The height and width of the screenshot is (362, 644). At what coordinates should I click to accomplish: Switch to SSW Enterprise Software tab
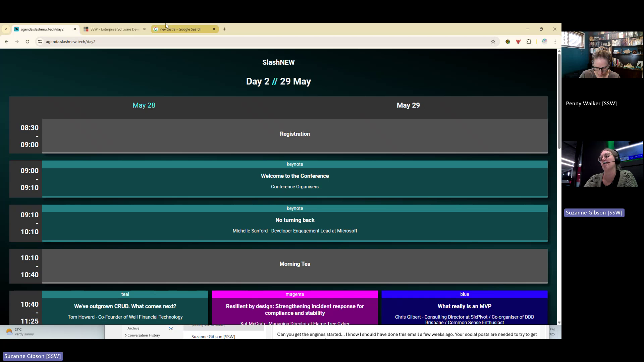click(115, 29)
